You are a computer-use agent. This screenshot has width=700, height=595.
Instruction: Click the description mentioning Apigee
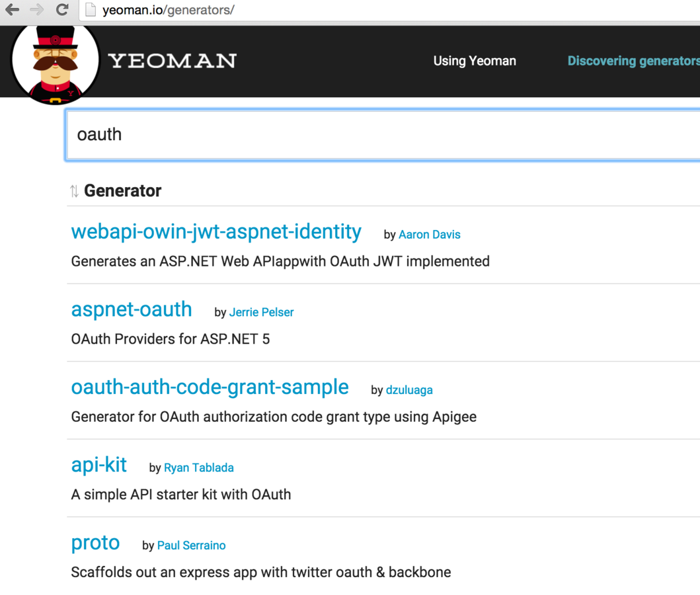pos(274,417)
